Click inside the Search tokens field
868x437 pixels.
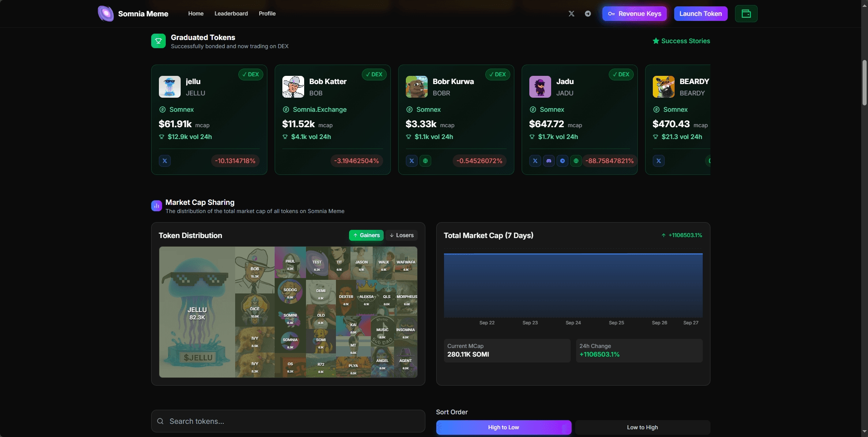(288, 421)
